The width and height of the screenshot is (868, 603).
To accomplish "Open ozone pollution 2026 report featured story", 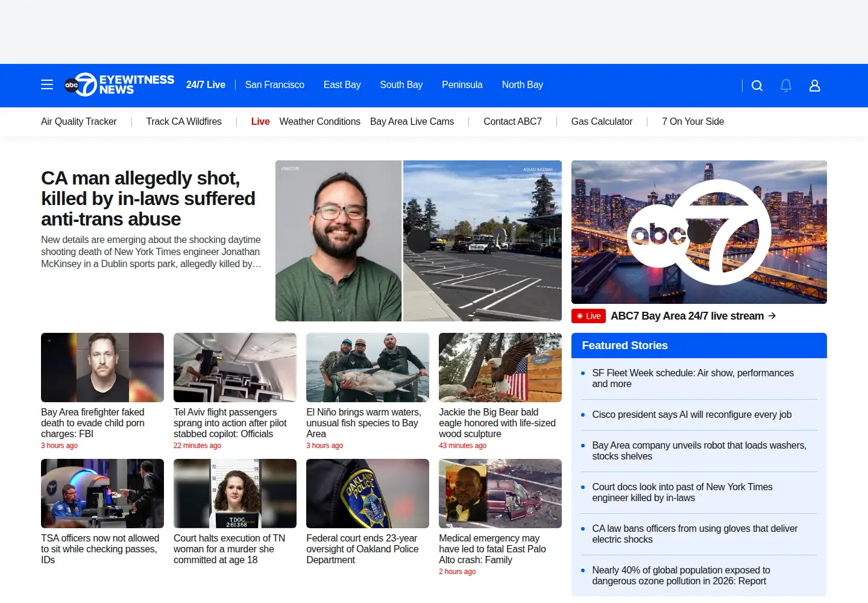I will coord(681,576).
